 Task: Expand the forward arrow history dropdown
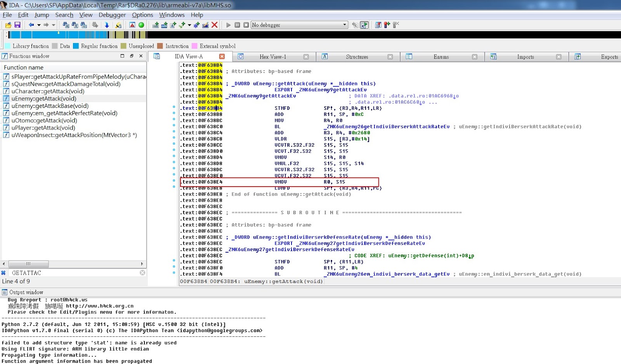[x=54, y=25]
